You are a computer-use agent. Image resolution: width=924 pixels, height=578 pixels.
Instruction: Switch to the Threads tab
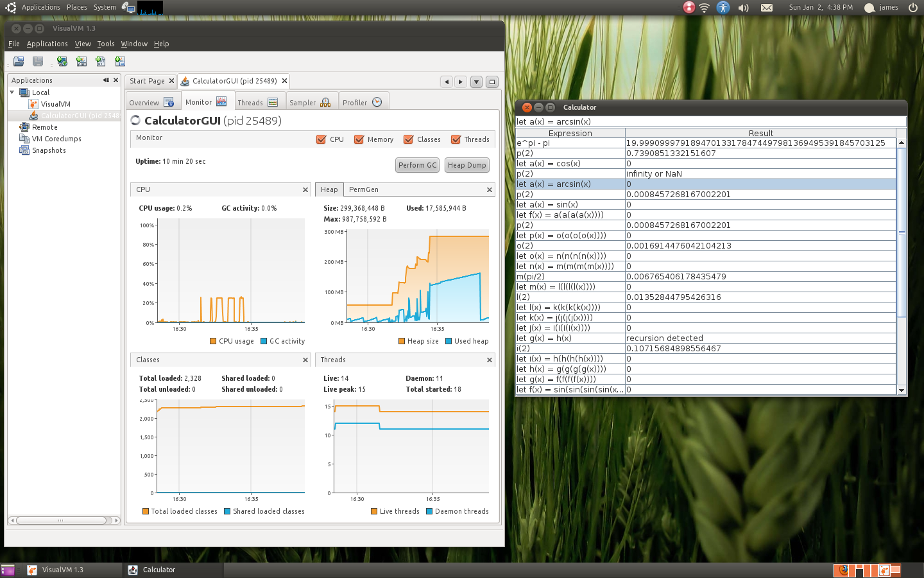point(257,103)
